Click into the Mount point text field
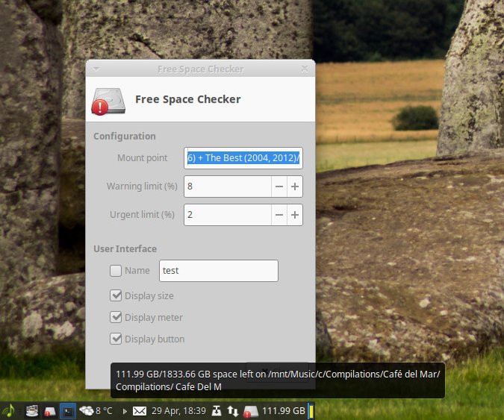 [243, 158]
